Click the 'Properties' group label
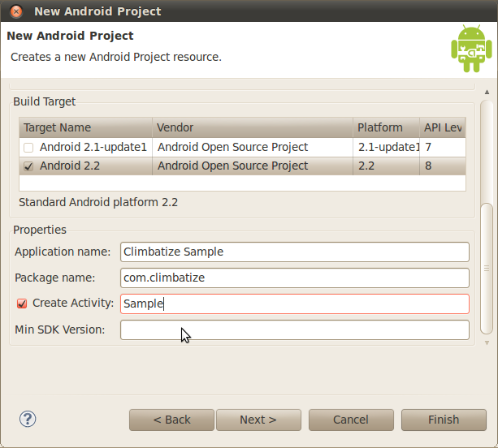 click(x=40, y=230)
